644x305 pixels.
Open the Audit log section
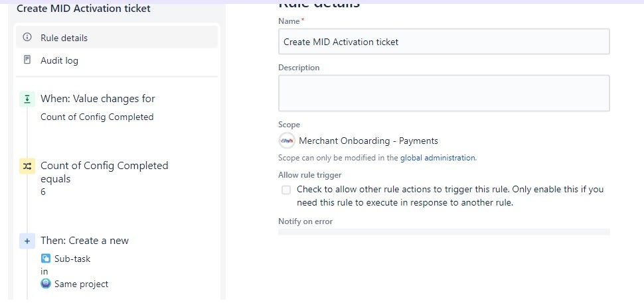(117, 60)
